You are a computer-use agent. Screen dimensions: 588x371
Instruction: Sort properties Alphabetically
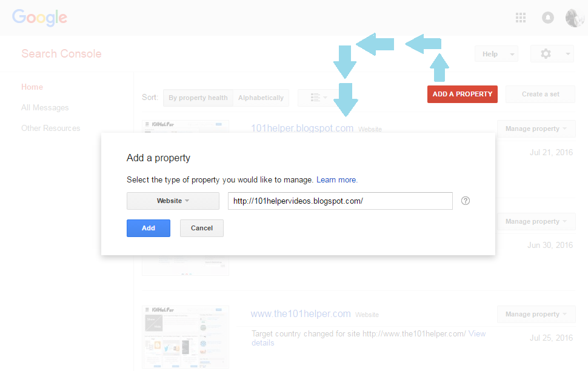(261, 98)
